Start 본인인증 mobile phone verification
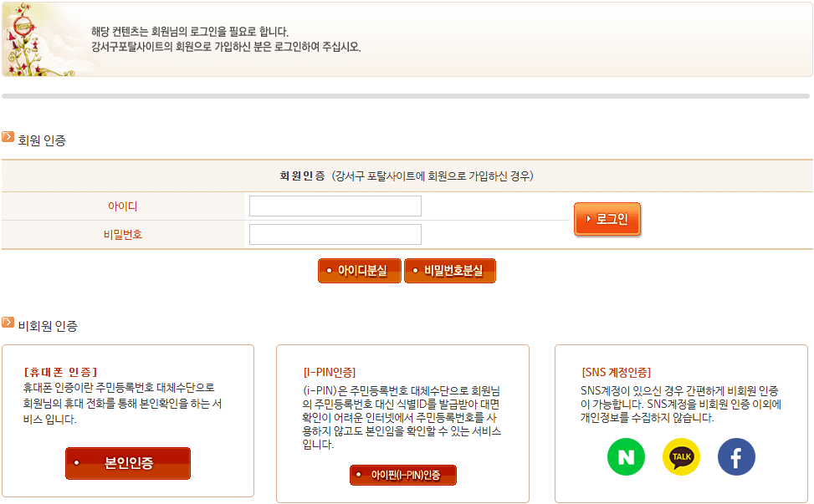This screenshot has height=504, width=814. 128,463
